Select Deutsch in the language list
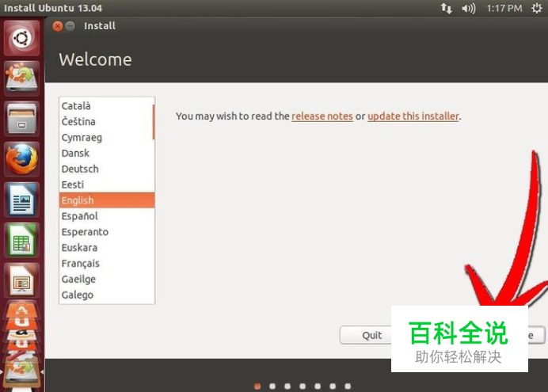Image resolution: width=548 pixels, height=392 pixels. point(107,169)
